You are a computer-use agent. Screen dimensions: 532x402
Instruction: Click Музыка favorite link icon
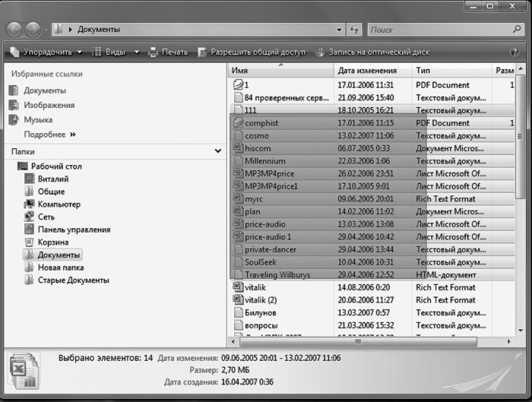point(14,120)
